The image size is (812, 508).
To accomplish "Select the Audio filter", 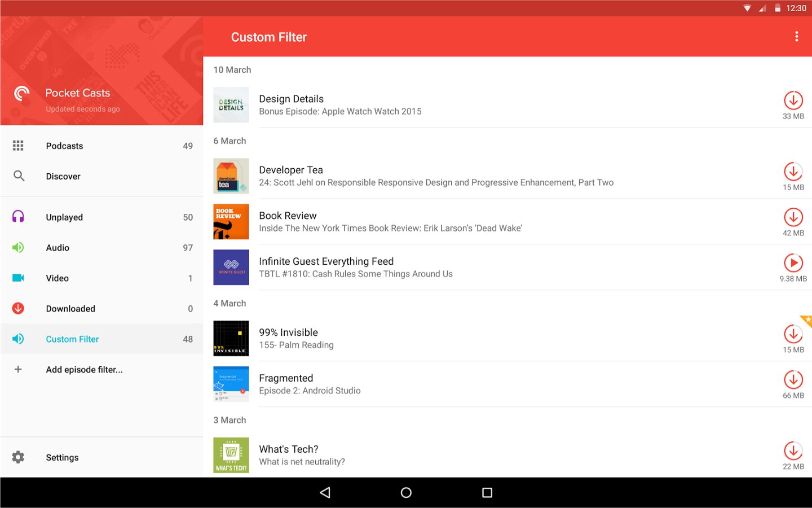I will click(58, 248).
